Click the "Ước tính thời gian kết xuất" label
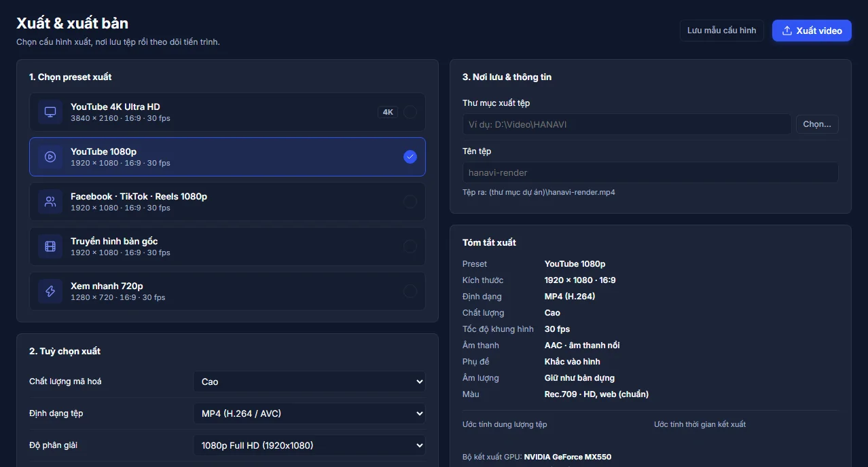The image size is (868, 467). pyautogui.click(x=700, y=424)
